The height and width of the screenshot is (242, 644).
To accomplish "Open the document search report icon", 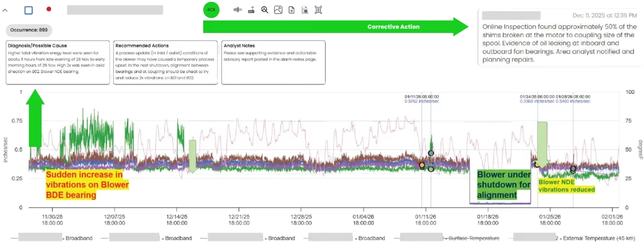I will click(305, 10).
